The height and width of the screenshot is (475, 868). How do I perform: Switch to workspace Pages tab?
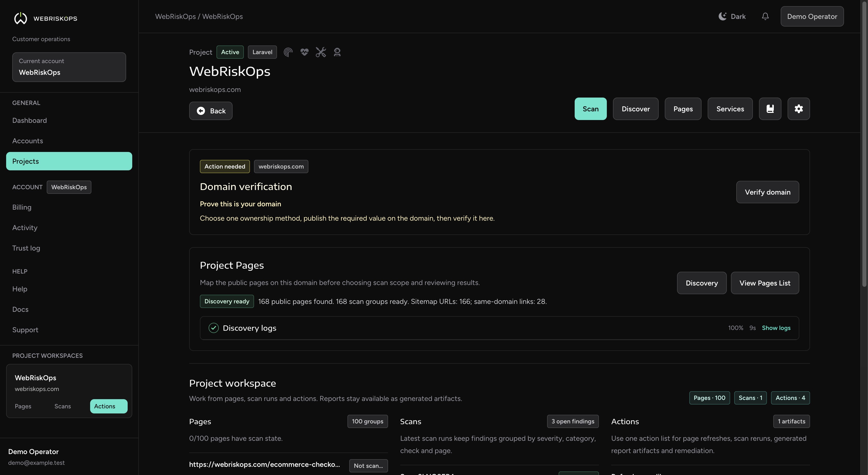pyautogui.click(x=23, y=406)
